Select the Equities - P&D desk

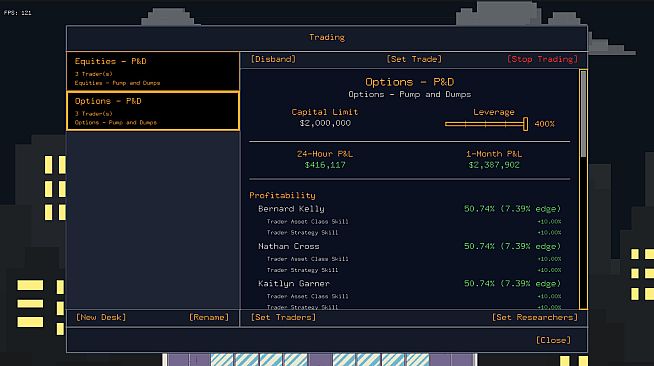(153, 71)
